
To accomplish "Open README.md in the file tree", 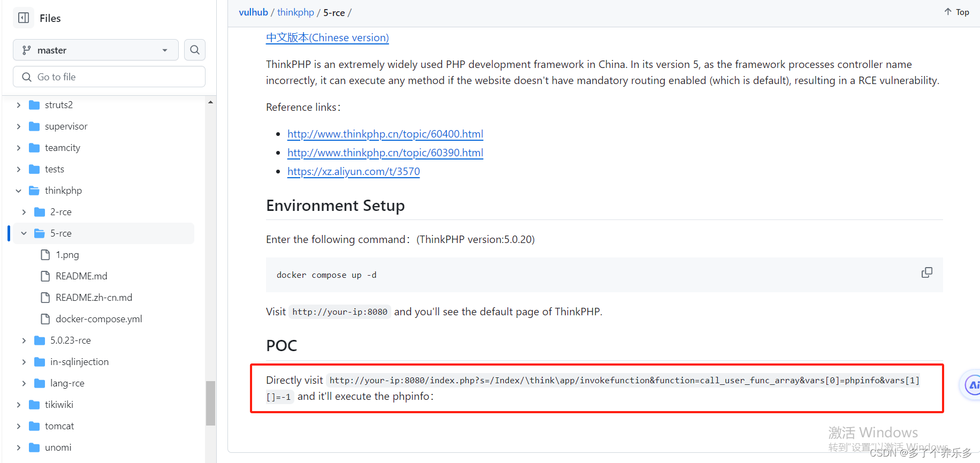I will [81, 276].
